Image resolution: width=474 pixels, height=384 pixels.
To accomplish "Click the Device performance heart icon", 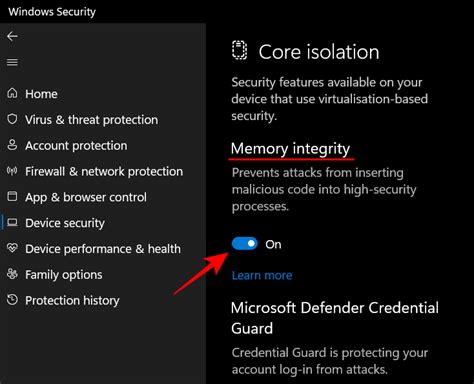I will pyautogui.click(x=12, y=248).
